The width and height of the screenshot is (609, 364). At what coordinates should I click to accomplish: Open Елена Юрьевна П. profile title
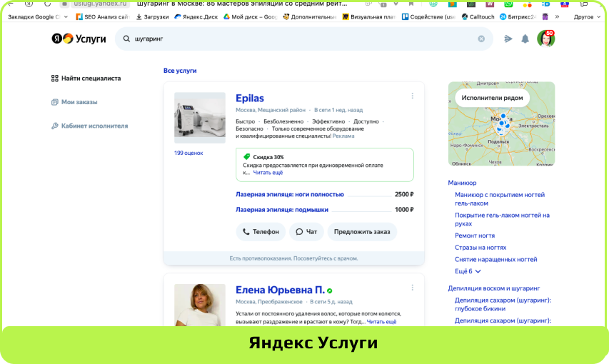(280, 290)
